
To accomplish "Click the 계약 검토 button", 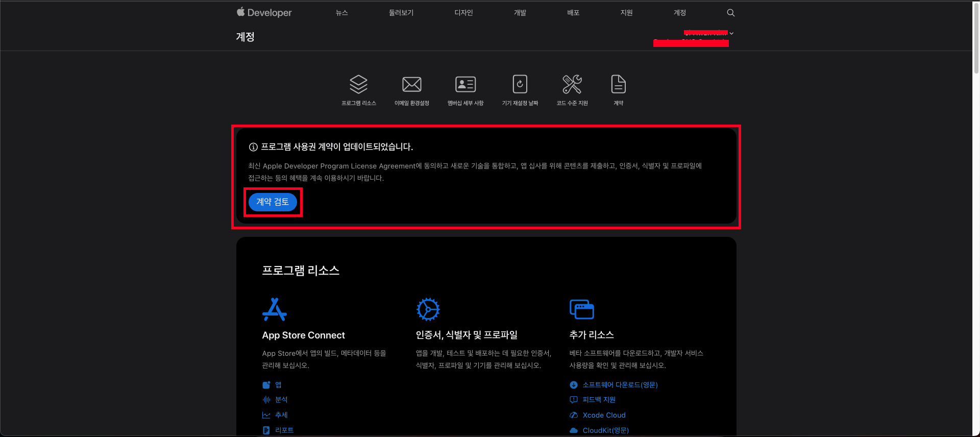I will (273, 202).
